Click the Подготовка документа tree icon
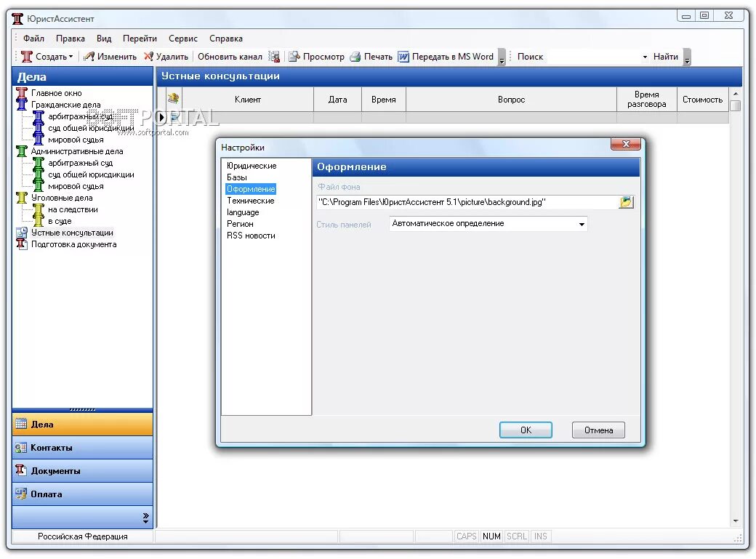The image size is (756, 559). (22, 244)
